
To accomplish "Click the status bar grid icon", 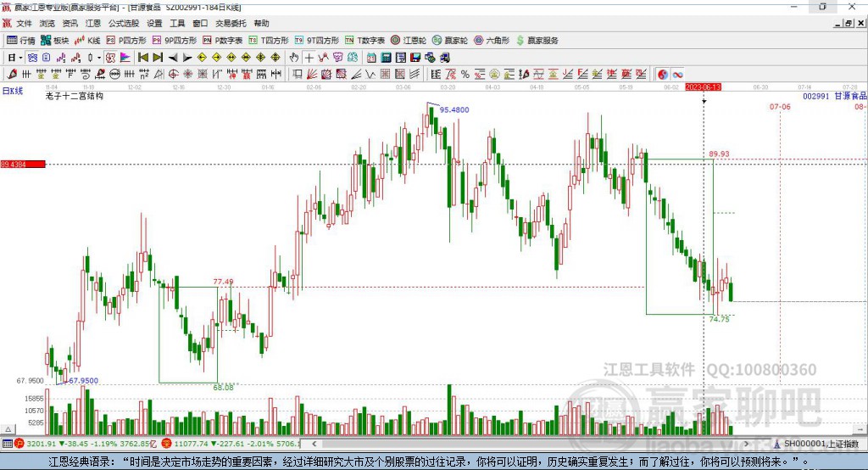I will coord(7,444).
